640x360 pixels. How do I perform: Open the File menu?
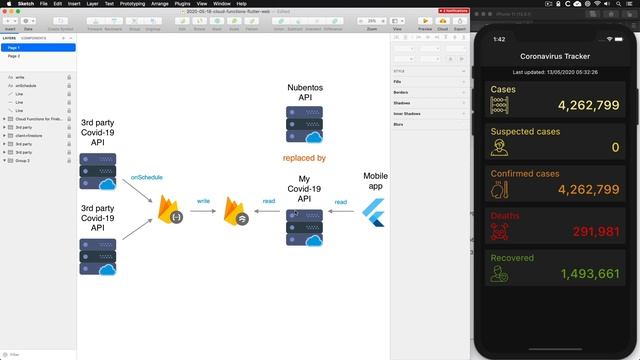coord(44,4)
